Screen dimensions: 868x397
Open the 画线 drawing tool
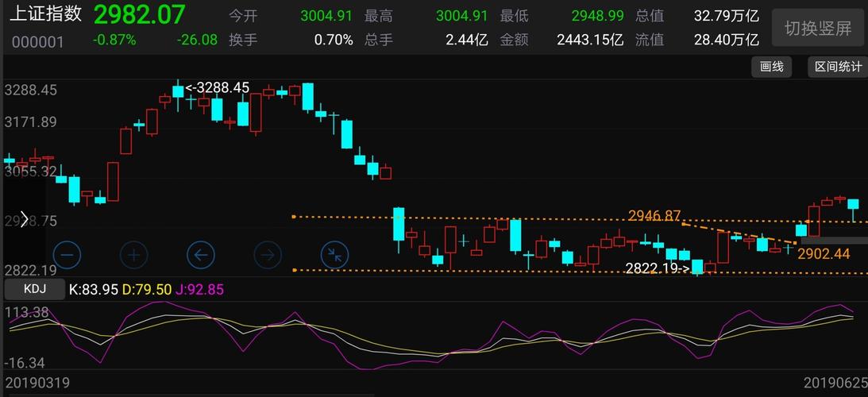click(x=772, y=67)
